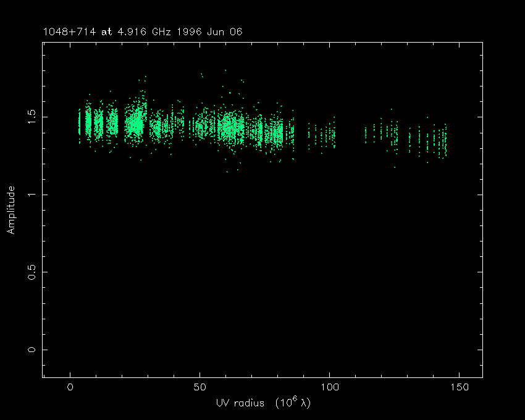Click the y-axis tick label "1.5"
525x420 pixels.
(30, 116)
